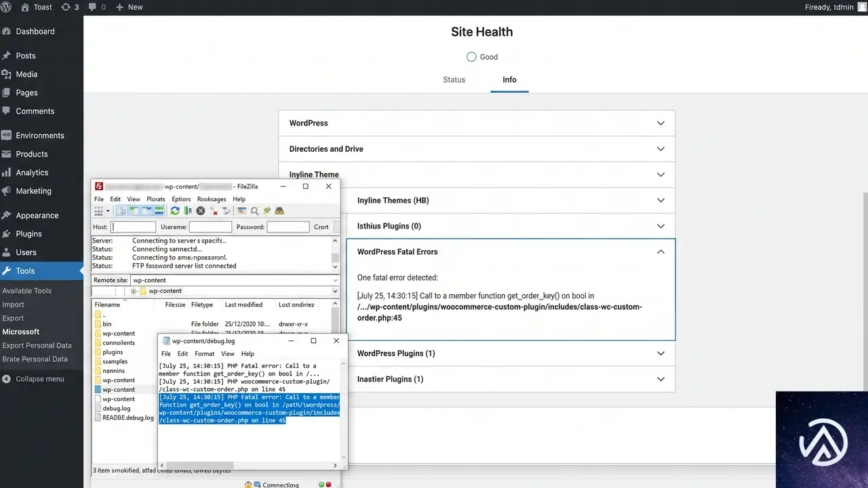Open the Import link under Tools
The image size is (868, 488).
(x=14, y=304)
